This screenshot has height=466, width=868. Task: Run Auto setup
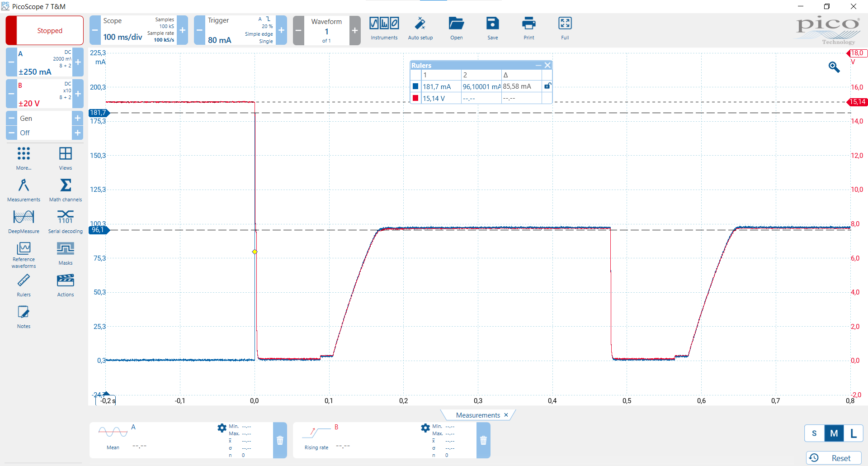(x=420, y=29)
